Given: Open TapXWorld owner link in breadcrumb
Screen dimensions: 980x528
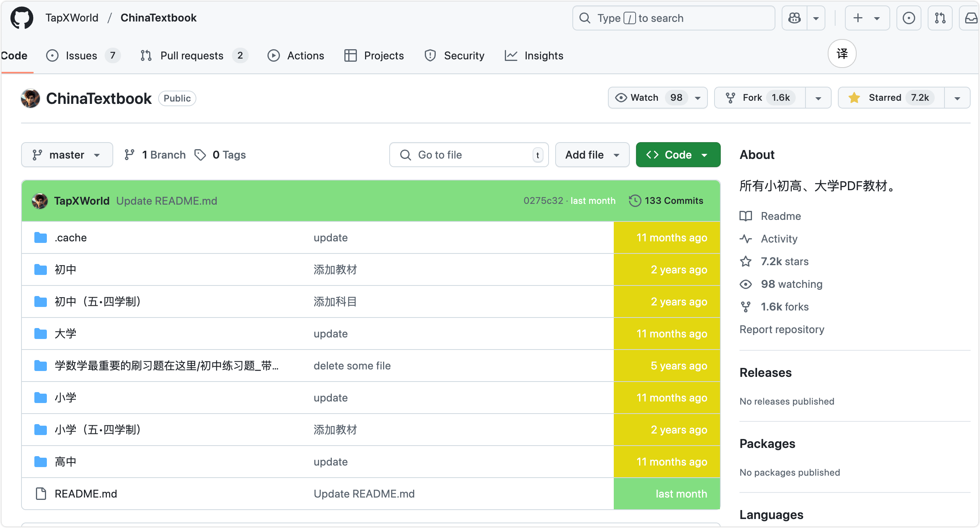Looking at the screenshot, I should (x=72, y=18).
